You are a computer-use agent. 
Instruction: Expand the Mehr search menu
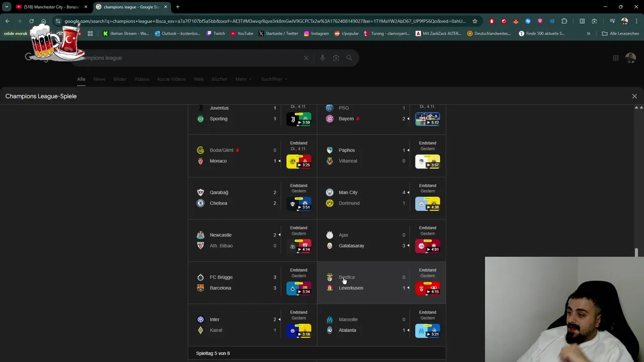[244, 79]
